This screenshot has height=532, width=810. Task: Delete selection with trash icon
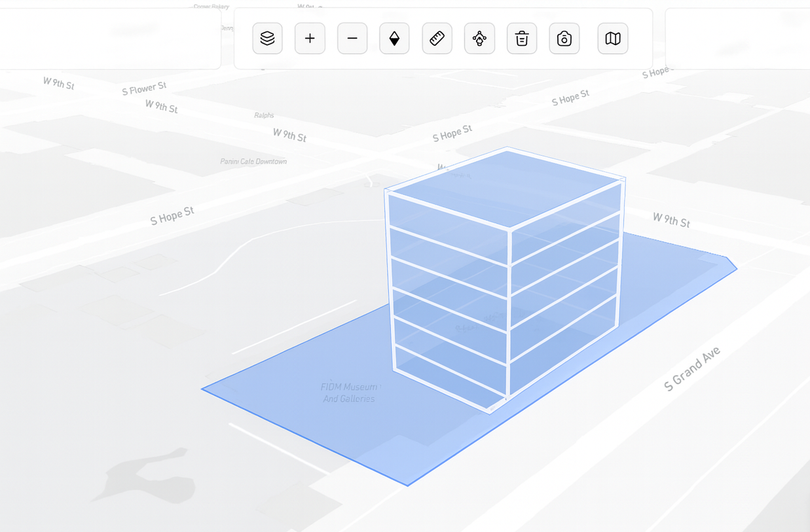[522, 39]
